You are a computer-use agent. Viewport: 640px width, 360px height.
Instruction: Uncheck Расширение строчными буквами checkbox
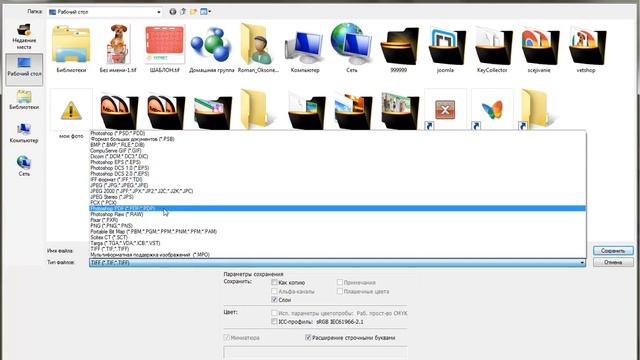click(x=308, y=338)
